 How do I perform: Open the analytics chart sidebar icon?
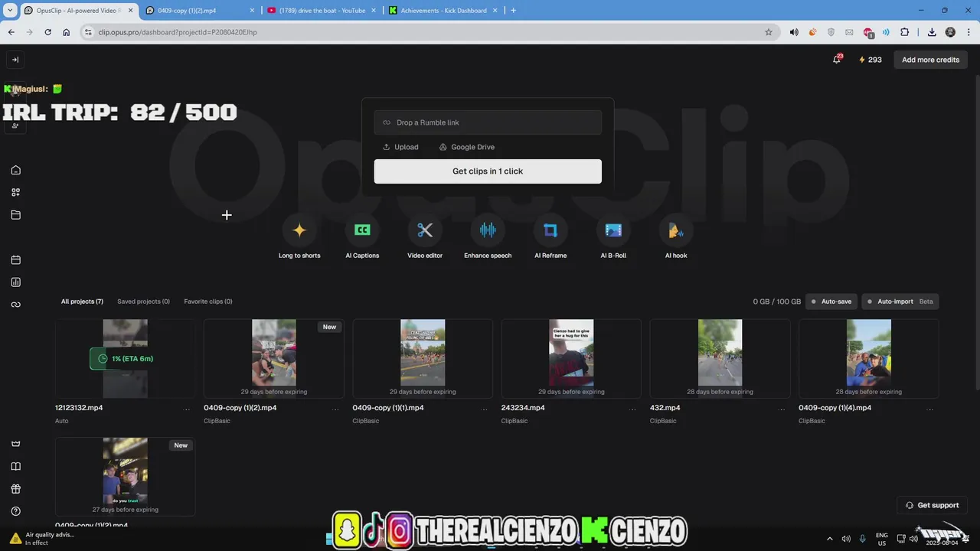pos(15,282)
